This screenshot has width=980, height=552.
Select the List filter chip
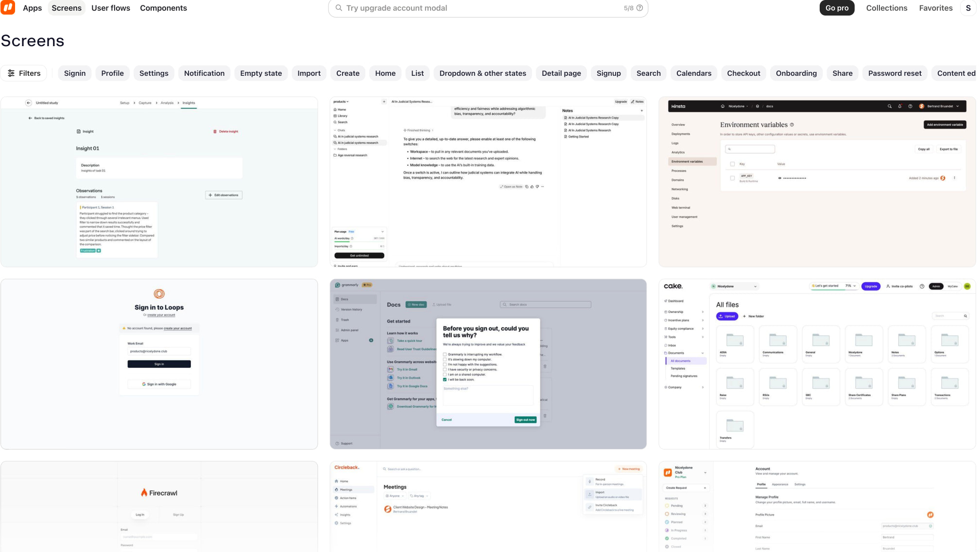[x=417, y=73]
